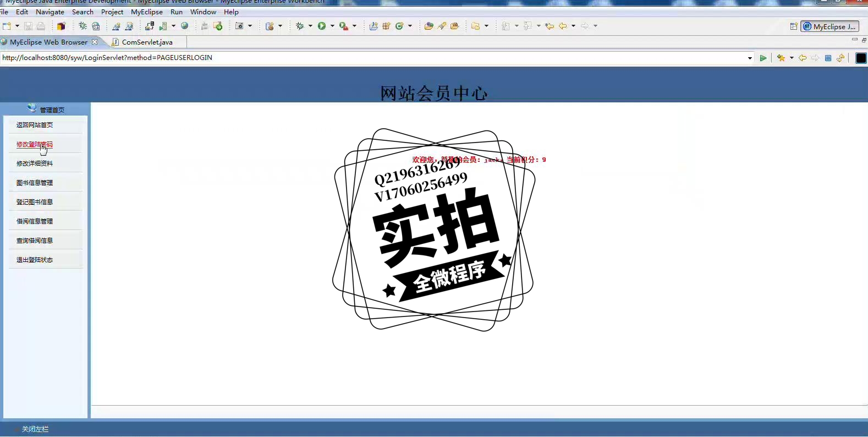Click the run server icon with dropdown
Screen dimensions: 868x437
point(163,26)
